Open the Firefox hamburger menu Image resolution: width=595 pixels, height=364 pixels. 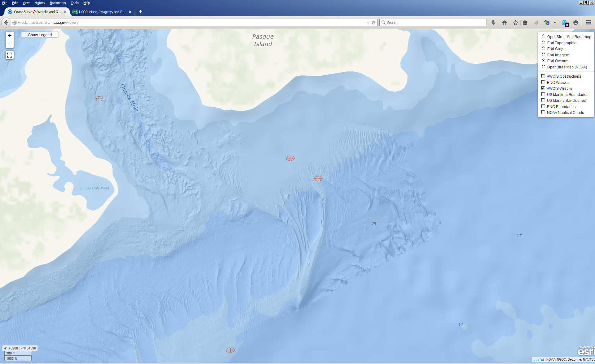pos(588,23)
